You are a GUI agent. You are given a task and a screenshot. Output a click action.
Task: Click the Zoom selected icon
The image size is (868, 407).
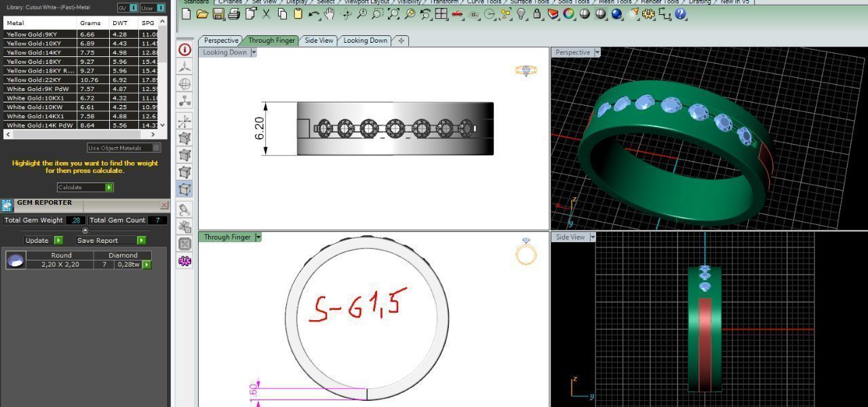coord(410,14)
